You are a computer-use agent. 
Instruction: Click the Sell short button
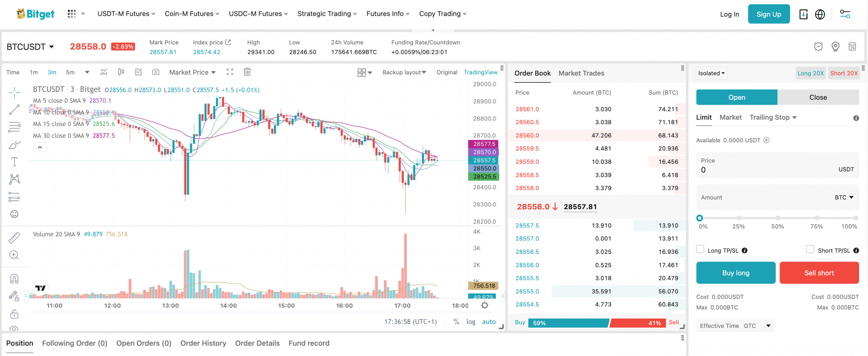(819, 273)
